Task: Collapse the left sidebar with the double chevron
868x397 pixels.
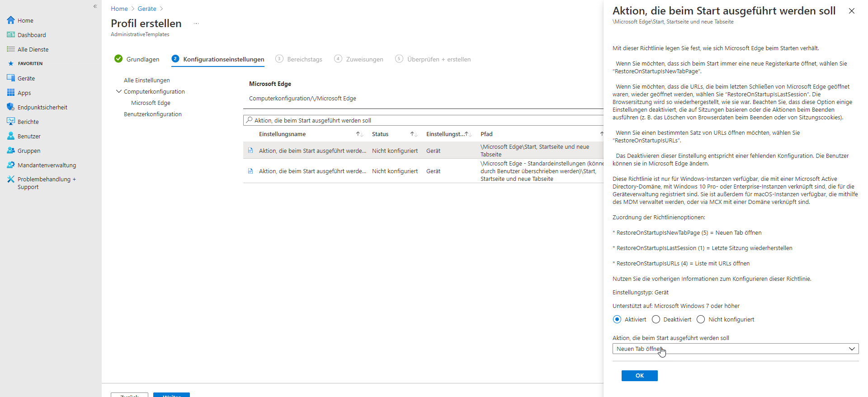Action: coord(95,6)
